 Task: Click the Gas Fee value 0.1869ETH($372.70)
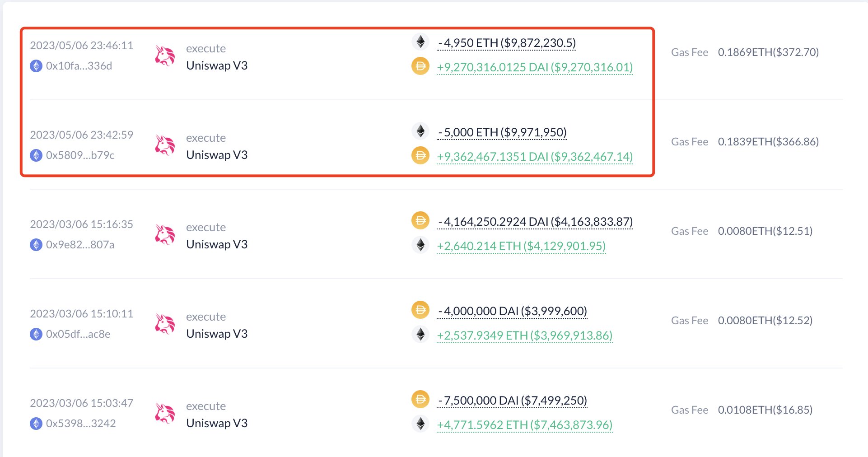(x=768, y=52)
